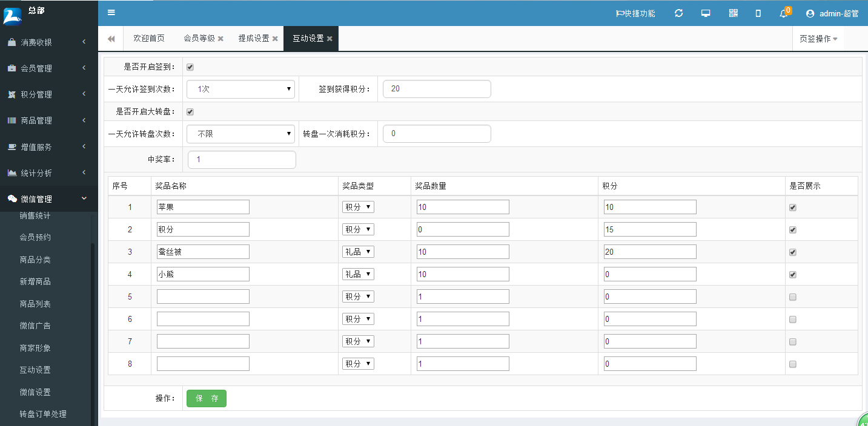Image resolution: width=868 pixels, height=426 pixels.
Task: Close the 会员等级 tab
Action: click(x=220, y=39)
